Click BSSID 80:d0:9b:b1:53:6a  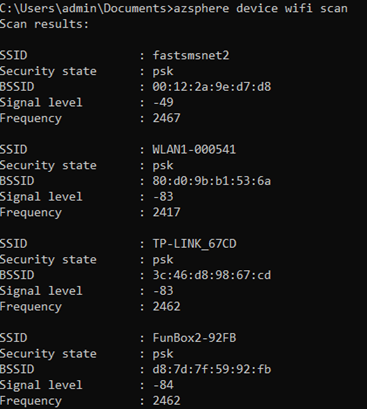click(212, 181)
